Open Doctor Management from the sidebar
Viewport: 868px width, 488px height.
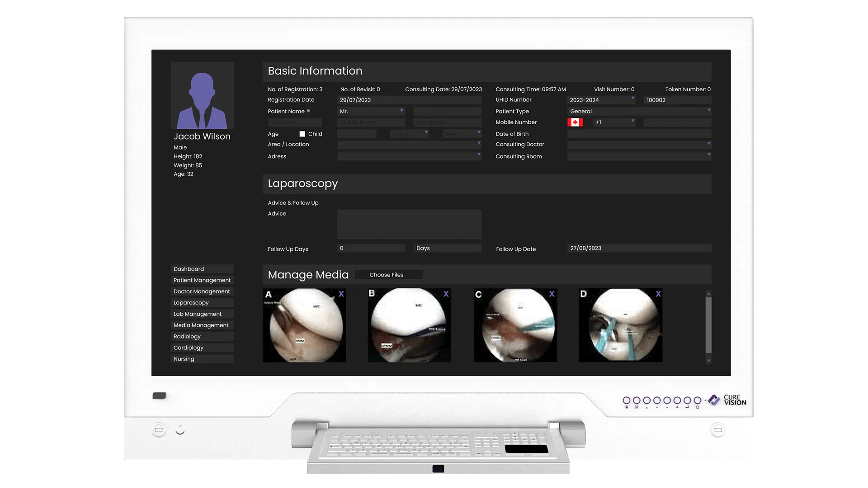coord(202,291)
